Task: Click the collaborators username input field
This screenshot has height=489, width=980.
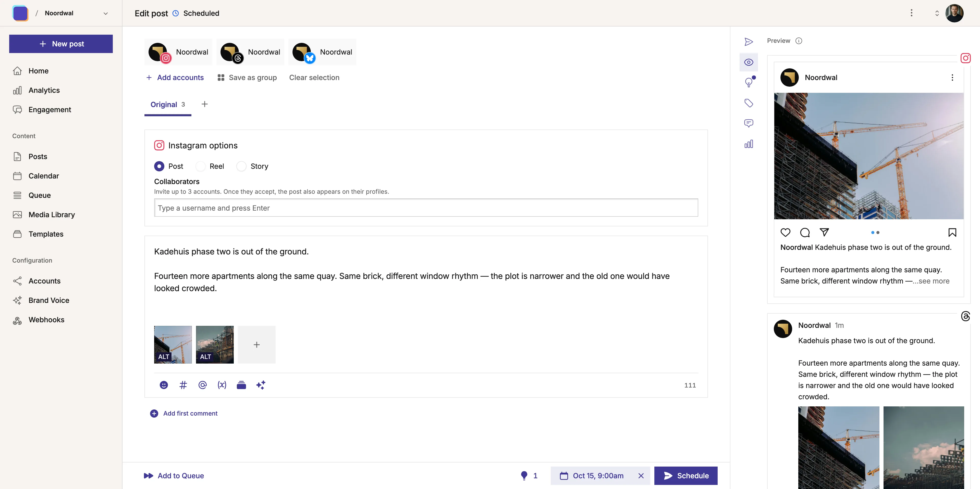Action: (426, 208)
